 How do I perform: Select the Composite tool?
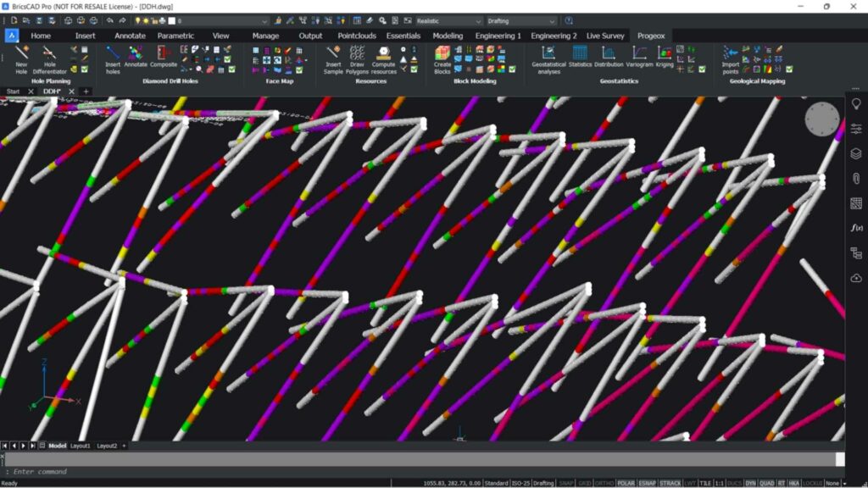(164, 57)
